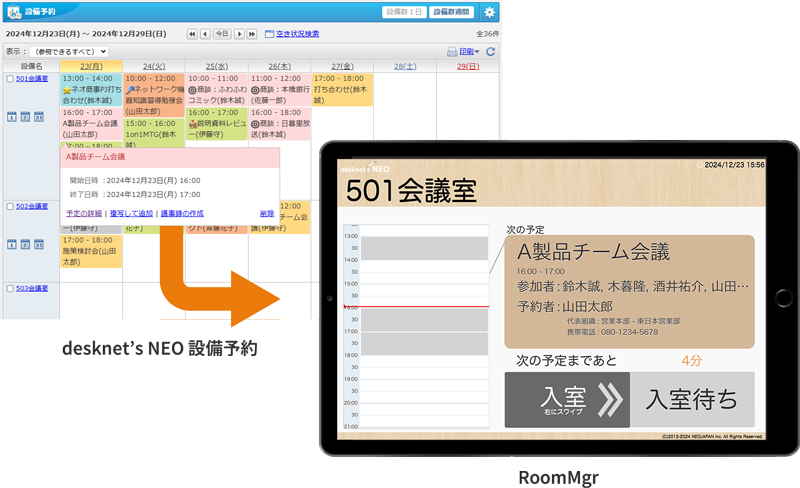Open 15:00-16:00 1on1MTG event
Screen dimensions: 800x488
click(x=154, y=133)
